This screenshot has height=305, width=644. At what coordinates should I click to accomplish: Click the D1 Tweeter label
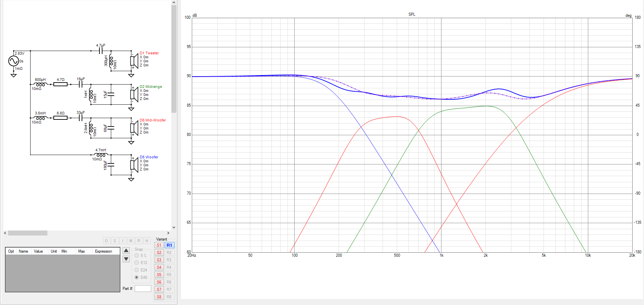click(149, 53)
